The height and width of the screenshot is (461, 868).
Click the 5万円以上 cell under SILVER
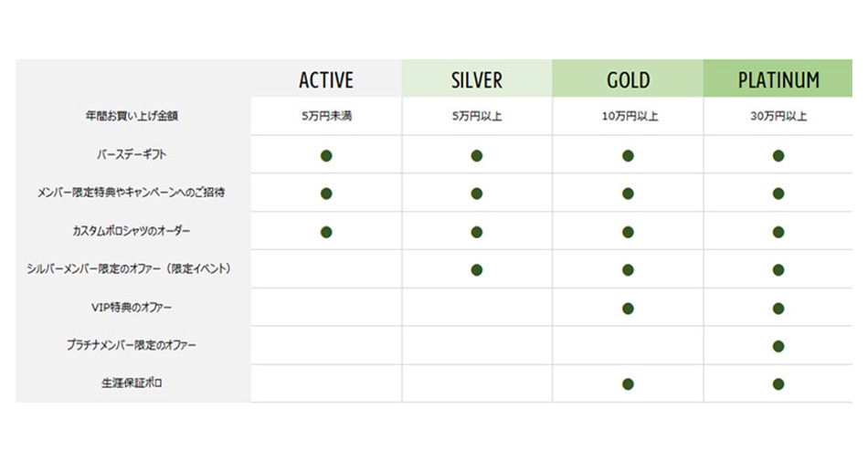477,116
